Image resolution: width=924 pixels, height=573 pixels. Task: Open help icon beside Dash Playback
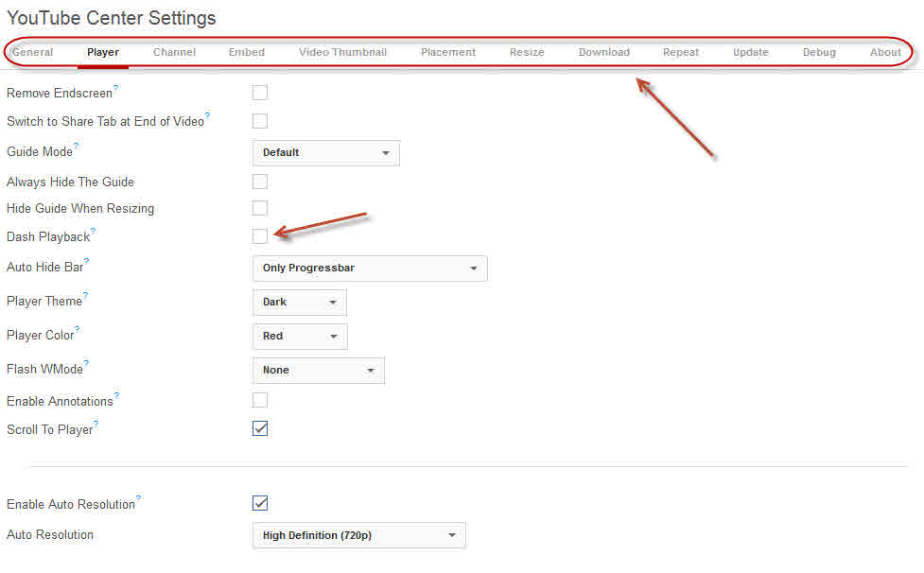(93, 231)
